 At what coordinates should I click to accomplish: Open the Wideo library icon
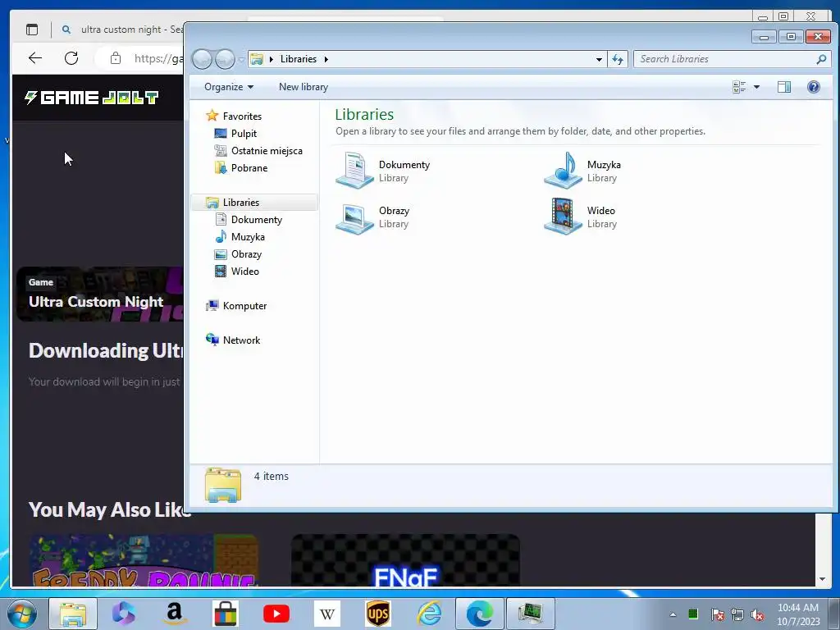(563, 217)
